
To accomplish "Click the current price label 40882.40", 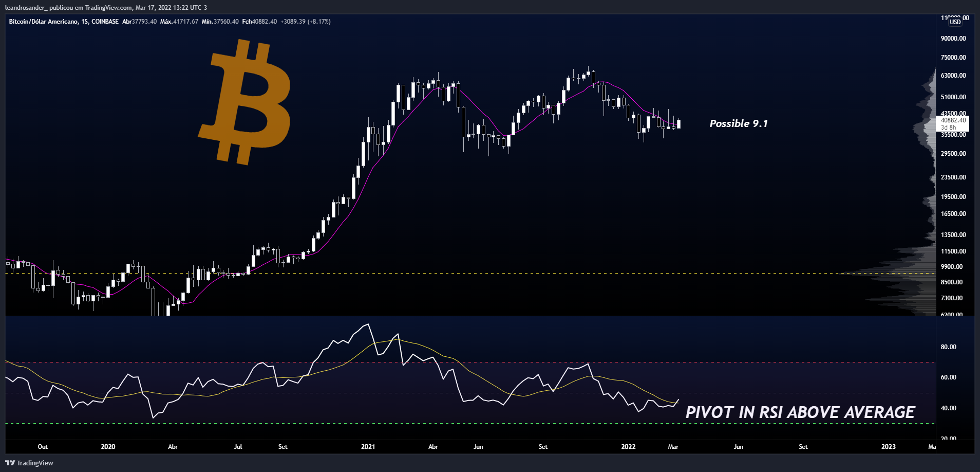I will (x=953, y=120).
